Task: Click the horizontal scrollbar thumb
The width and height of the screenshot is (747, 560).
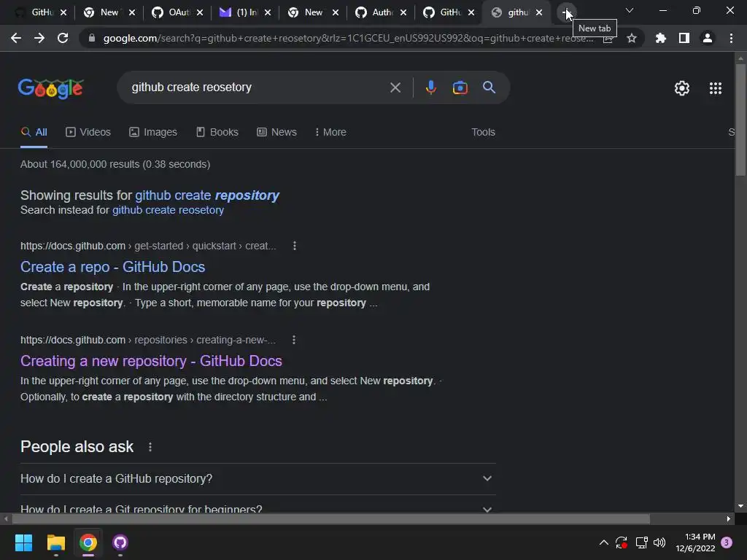Action: 331,518
